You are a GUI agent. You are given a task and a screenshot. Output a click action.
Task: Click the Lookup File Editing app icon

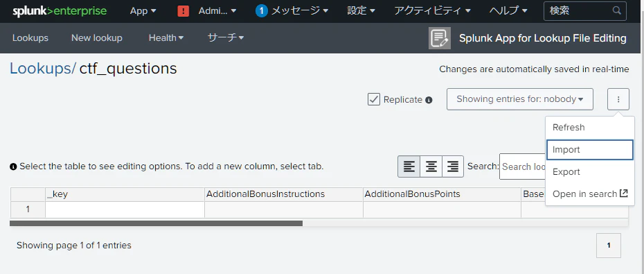coord(440,38)
